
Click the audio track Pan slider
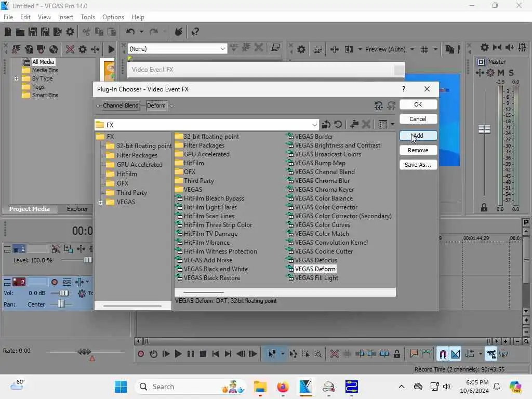pos(61,304)
